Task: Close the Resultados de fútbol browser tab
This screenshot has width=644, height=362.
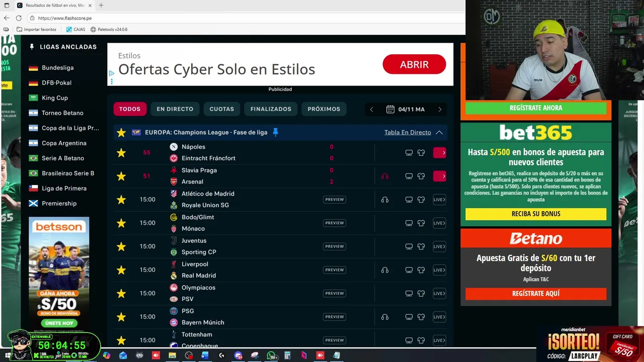Action: [90, 6]
